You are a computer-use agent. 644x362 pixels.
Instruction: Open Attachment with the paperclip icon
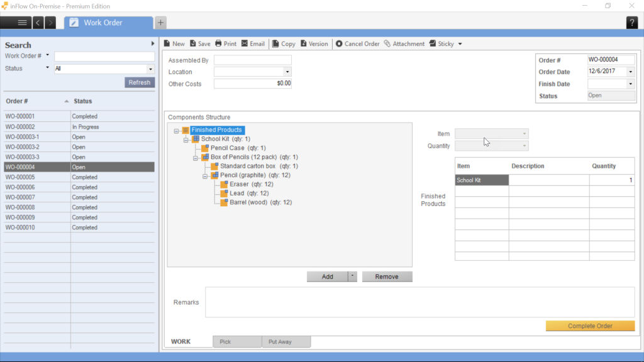[x=404, y=44]
